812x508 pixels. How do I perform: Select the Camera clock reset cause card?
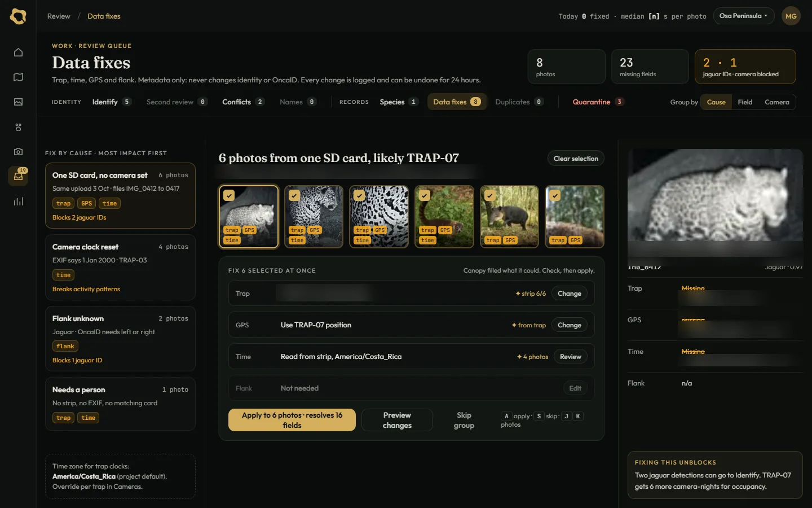click(x=120, y=268)
